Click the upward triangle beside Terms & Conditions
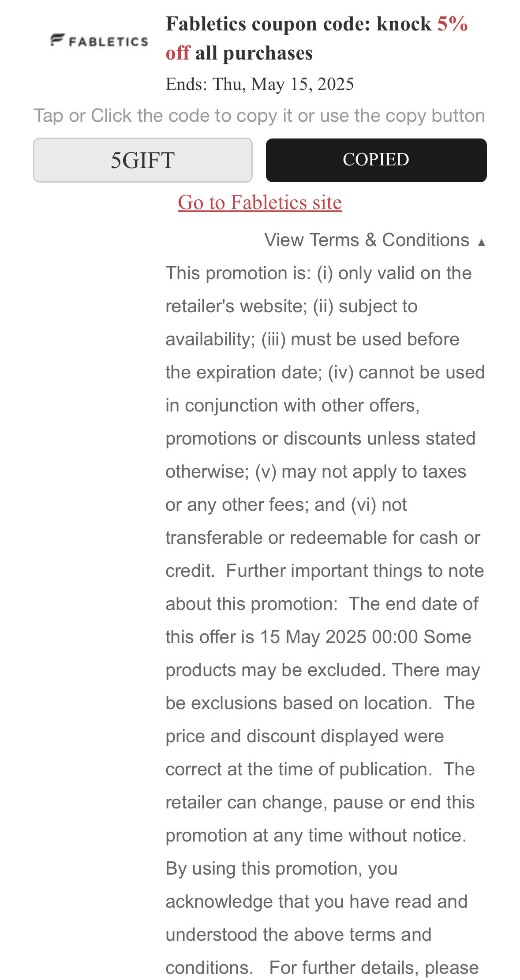 point(483,242)
